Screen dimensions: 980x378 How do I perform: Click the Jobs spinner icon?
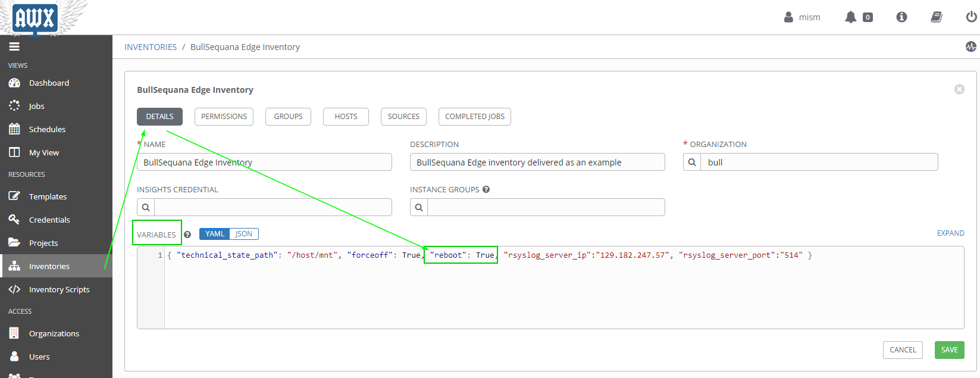coord(14,106)
